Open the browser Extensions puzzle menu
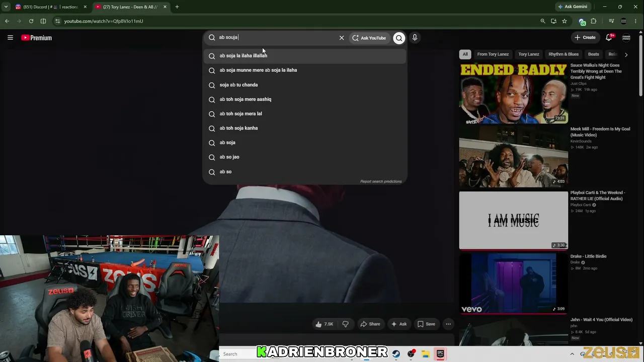 pos(594,21)
